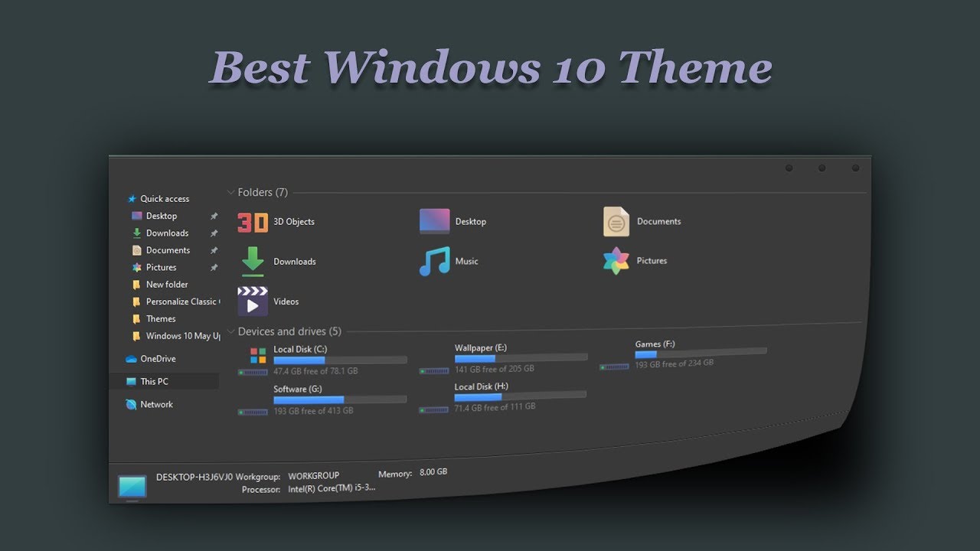Collapse the Devices and drives (5) group
This screenshot has height=551, width=980.
(230, 331)
